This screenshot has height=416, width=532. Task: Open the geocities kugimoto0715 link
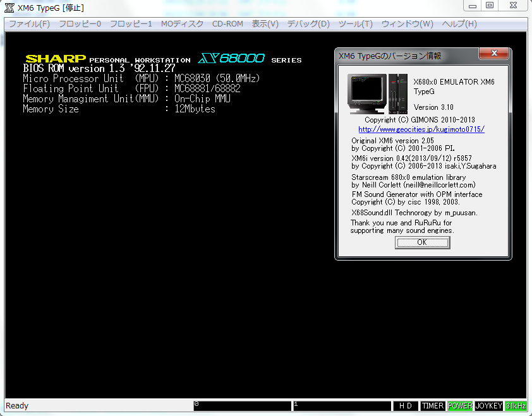(421, 129)
